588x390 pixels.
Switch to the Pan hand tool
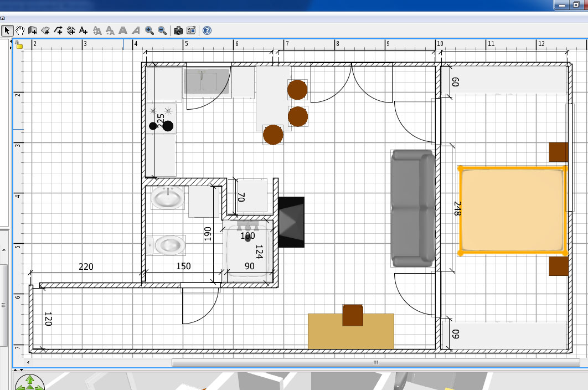point(20,30)
